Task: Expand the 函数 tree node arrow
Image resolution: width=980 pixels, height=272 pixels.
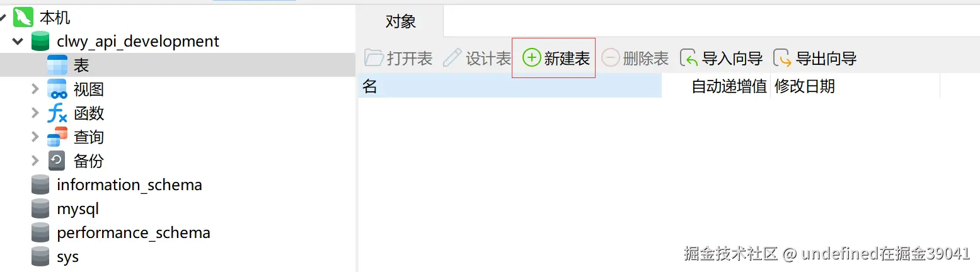Action: click(35, 113)
